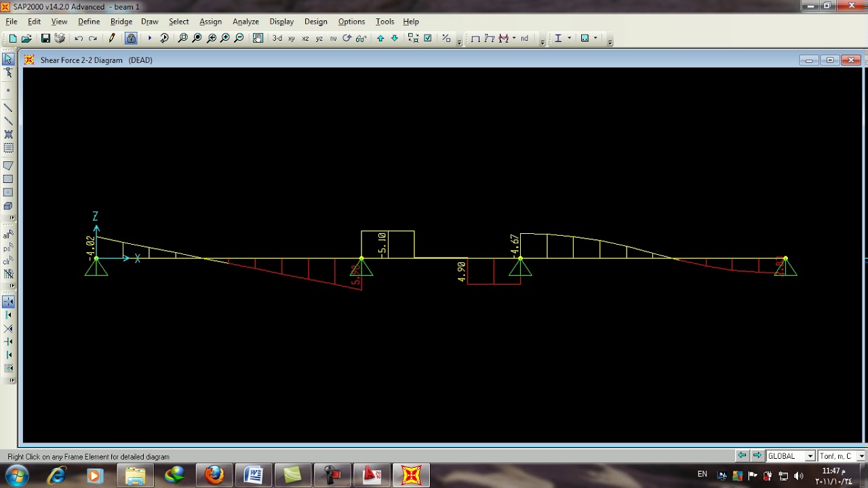This screenshot has height=488, width=868.
Task: Move up in list with up arrow
Action: [x=380, y=39]
